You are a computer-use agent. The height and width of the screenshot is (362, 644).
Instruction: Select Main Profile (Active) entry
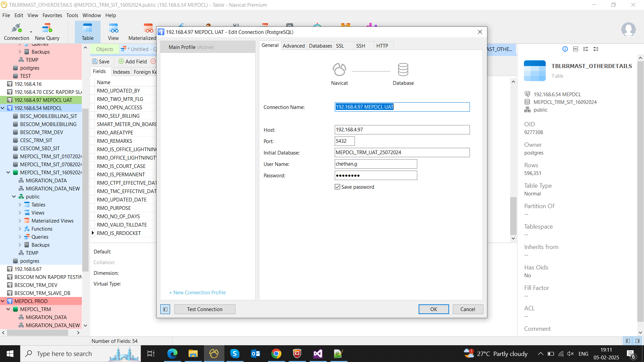click(x=208, y=47)
